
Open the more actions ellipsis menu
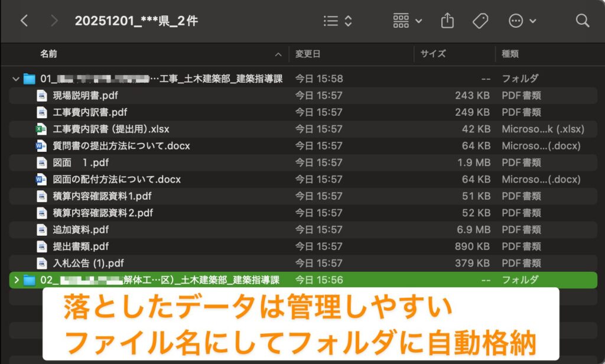pyautogui.click(x=522, y=21)
